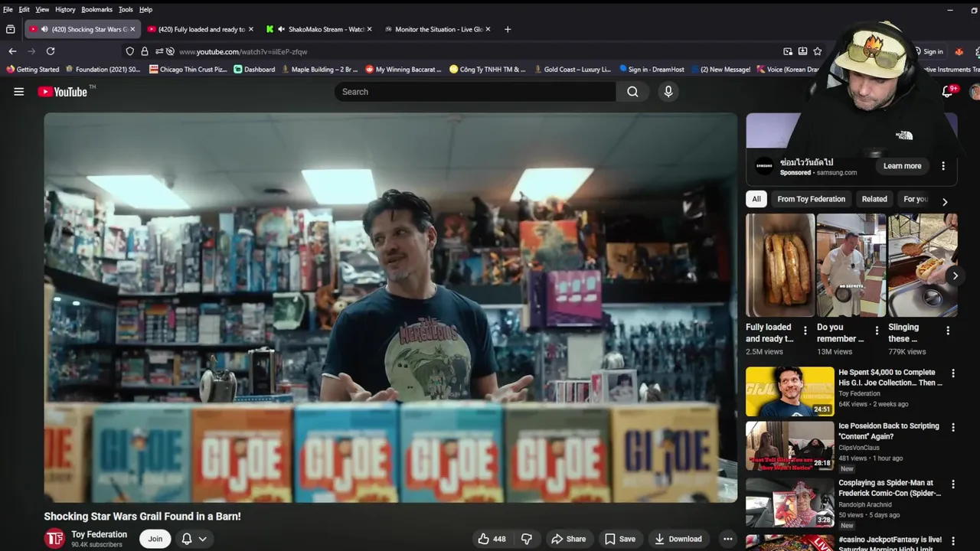Open menu for Cosplaying as Spider-Man video
This screenshot has width=980, height=551.
tap(953, 484)
